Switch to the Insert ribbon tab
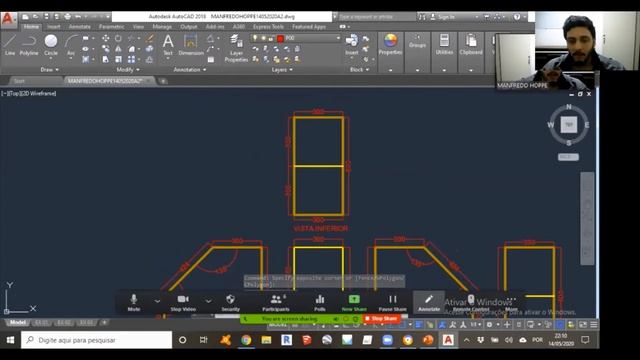The height and width of the screenshot is (360, 640). (x=54, y=27)
